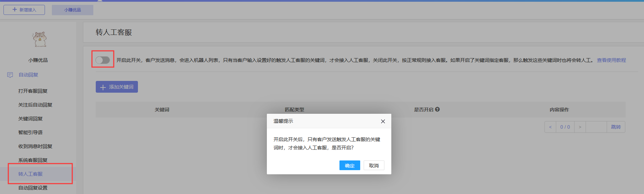This screenshot has width=644, height=194.
Task: Switch to the 小赚优品 tab
Action: (73, 10)
